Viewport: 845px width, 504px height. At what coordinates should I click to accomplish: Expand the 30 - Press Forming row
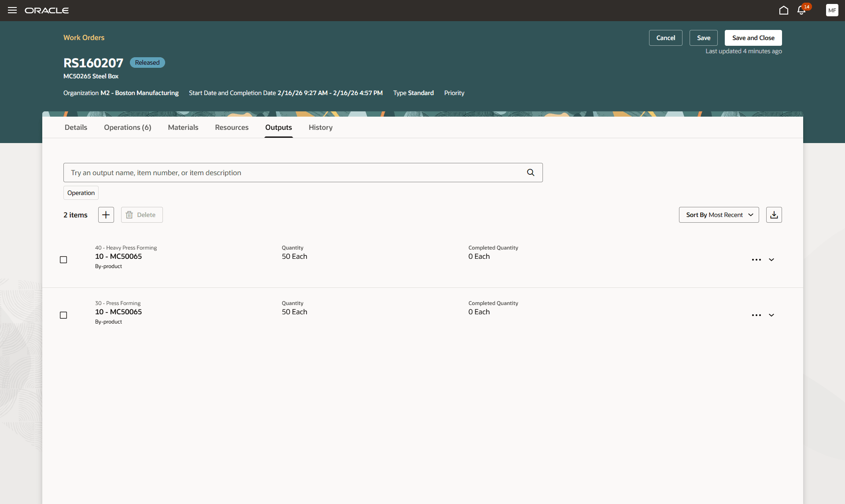[771, 315]
